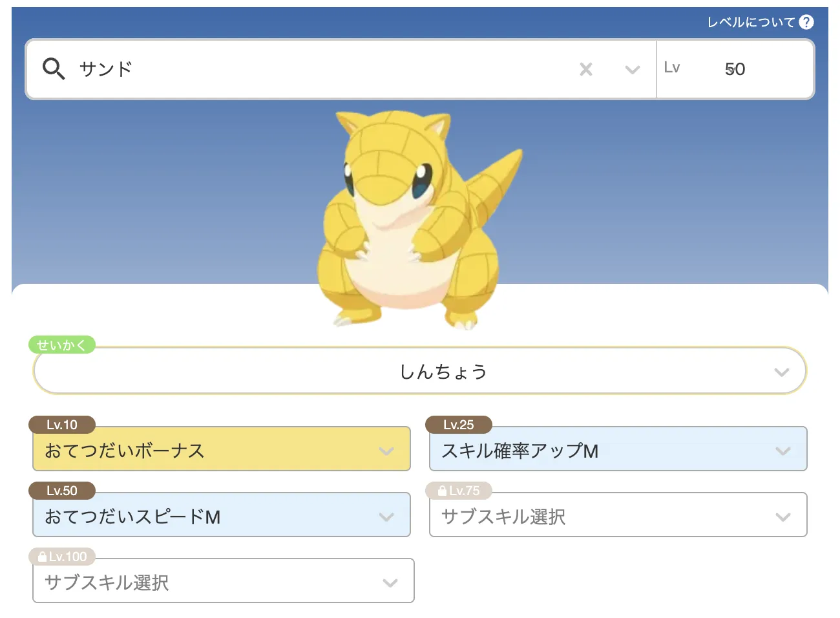Click the magnifier search icon
The width and height of the screenshot is (840, 618).
pyautogui.click(x=54, y=69)
